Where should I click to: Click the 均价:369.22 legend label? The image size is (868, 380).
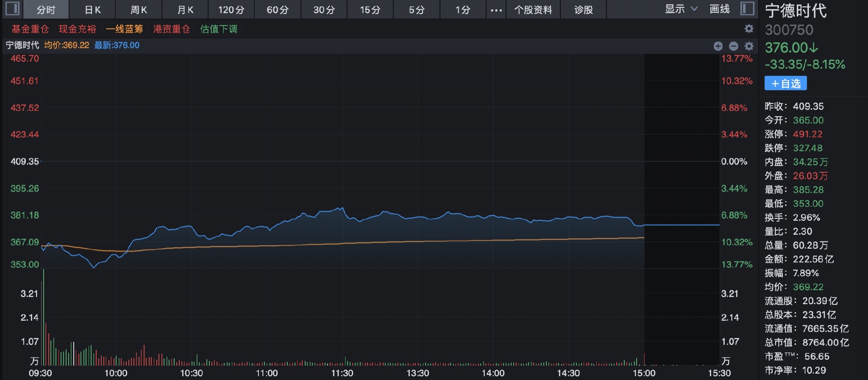(67, 45)
